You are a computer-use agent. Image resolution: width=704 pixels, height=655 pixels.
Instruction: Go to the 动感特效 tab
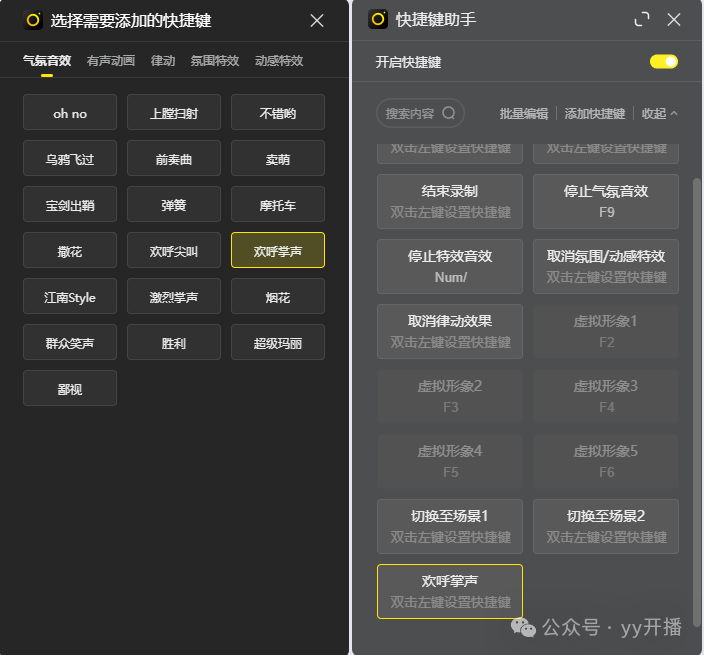(279, 60)
